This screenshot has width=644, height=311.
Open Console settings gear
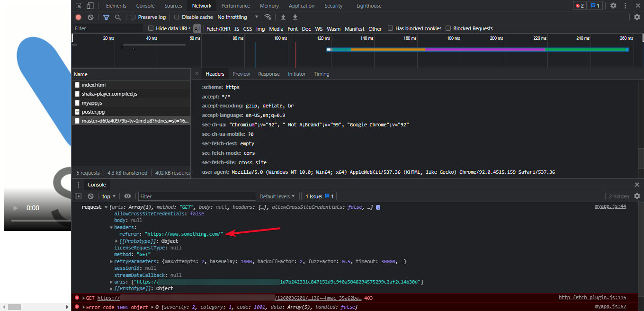637,196
